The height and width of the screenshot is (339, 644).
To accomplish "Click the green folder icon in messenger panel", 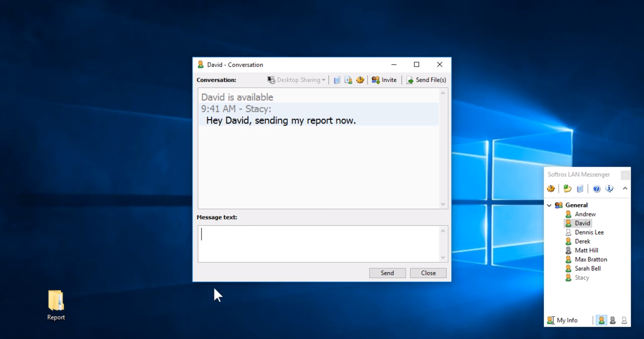I will coord(568,189).
